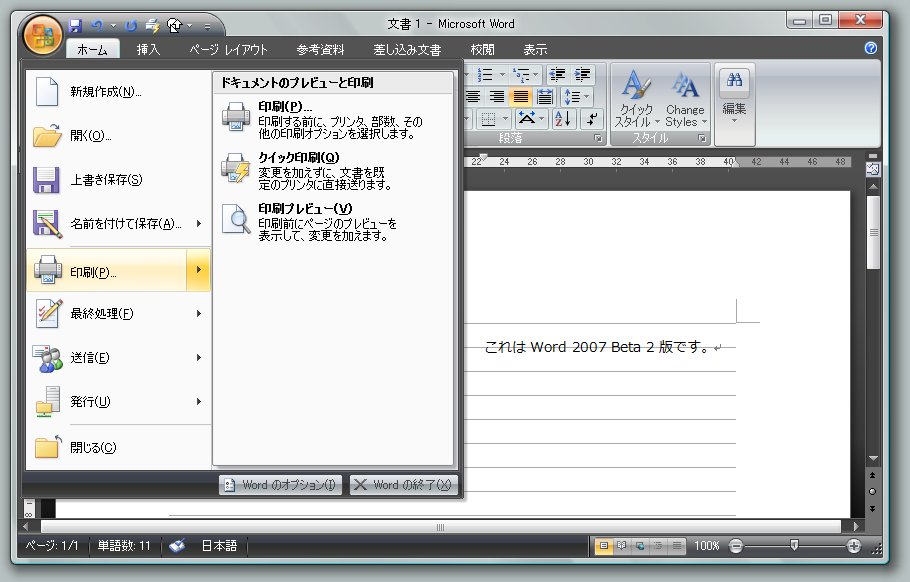Open the ホーム tab
910x582 pixels.
pos(92,49)
